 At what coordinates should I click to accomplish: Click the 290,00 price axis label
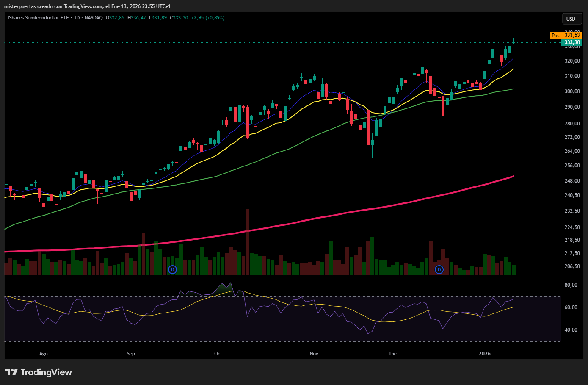pos(572,107)
